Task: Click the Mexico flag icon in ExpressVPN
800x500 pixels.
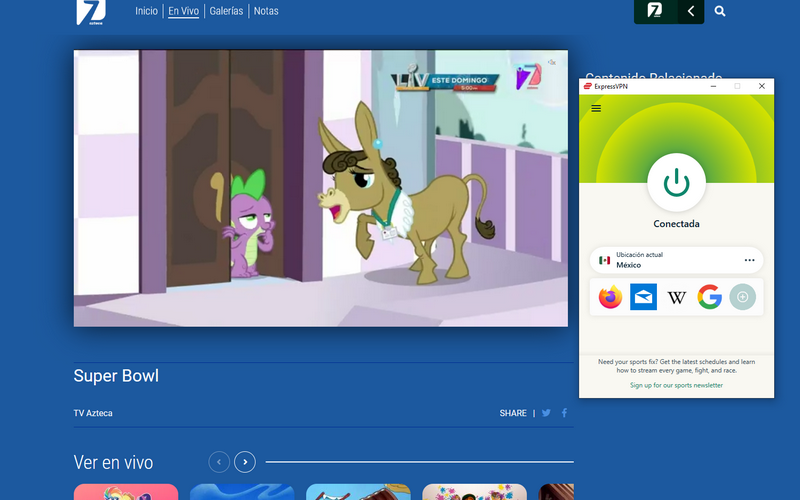Action: click(605, 260)
